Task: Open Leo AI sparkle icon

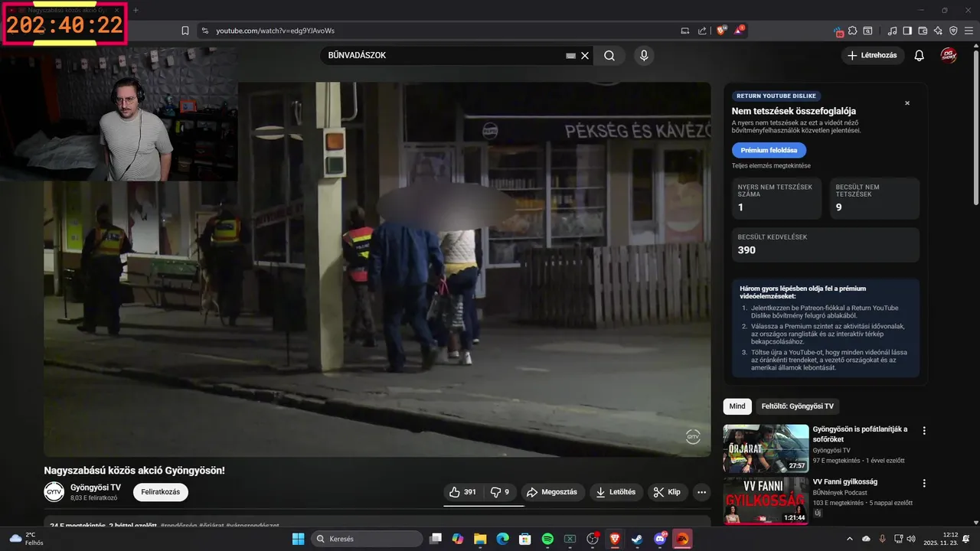Action: tap(938, 31)
